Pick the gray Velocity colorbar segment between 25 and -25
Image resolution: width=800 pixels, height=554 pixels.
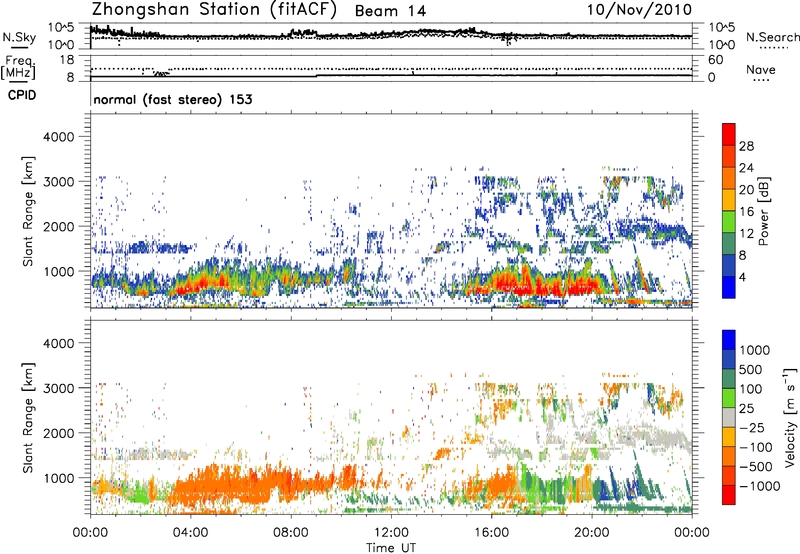click(729, 418)
